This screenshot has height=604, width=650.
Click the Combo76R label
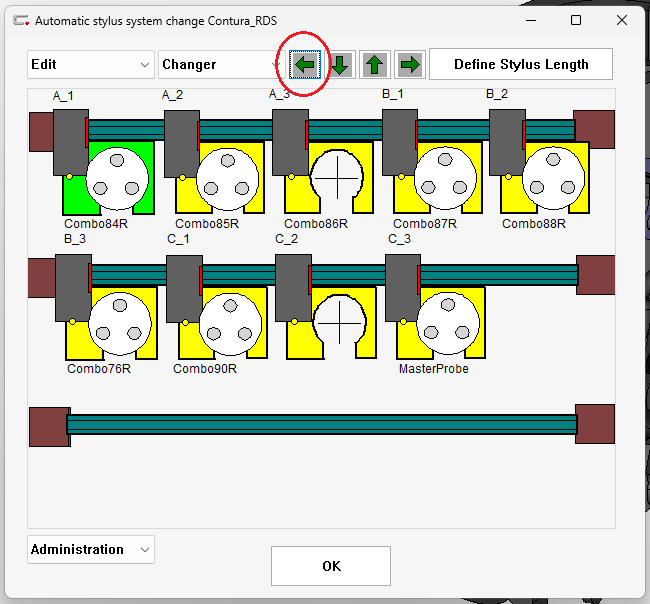coord(99,369)
